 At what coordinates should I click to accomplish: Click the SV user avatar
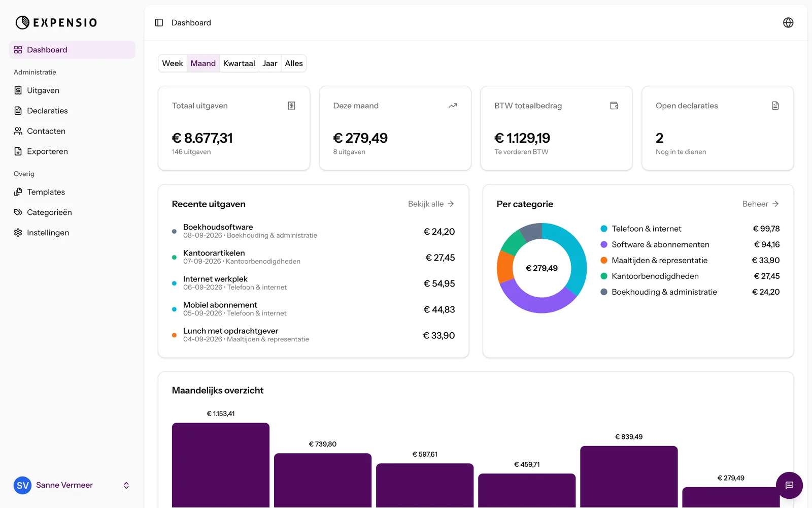[22, 485]
